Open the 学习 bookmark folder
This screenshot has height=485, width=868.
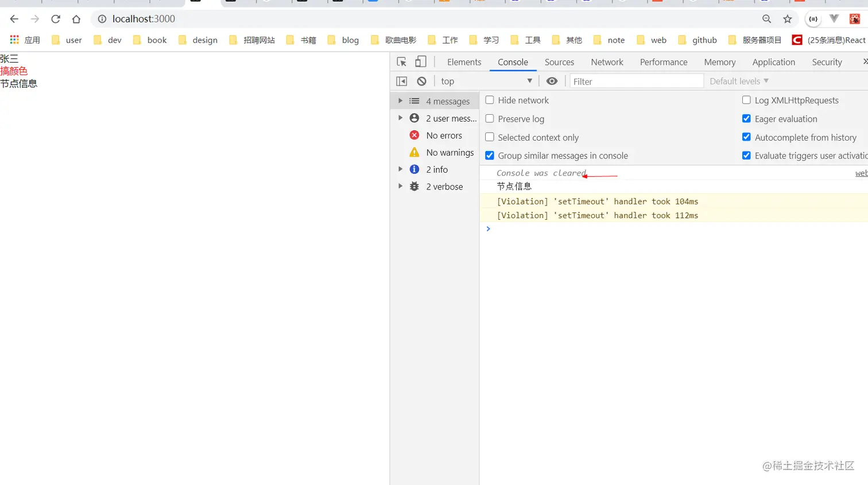[485, 40]
